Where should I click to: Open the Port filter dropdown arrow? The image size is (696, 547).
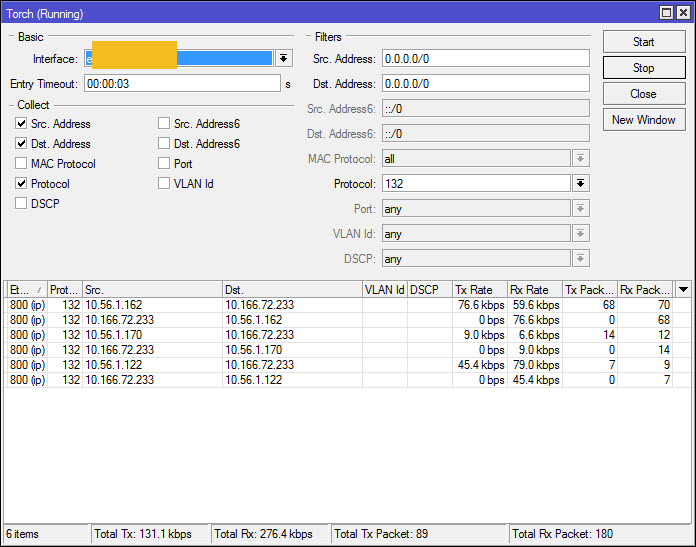point(581,208)
